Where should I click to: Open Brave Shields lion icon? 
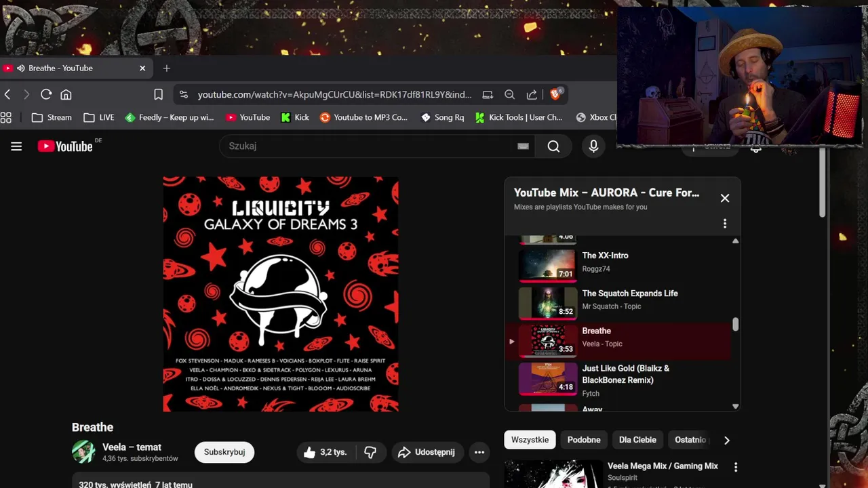pos(555,94)
